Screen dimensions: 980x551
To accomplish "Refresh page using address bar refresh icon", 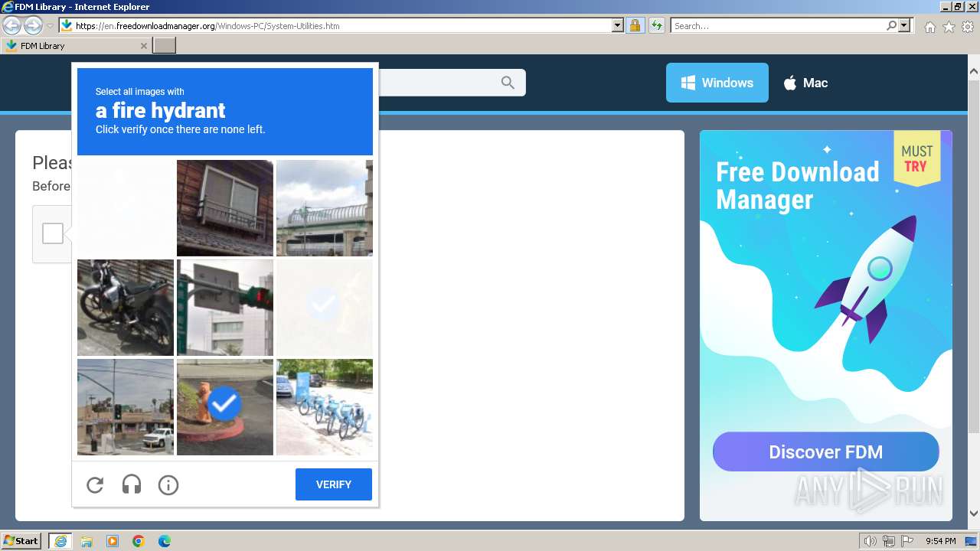I will click(x=656, y=25).
